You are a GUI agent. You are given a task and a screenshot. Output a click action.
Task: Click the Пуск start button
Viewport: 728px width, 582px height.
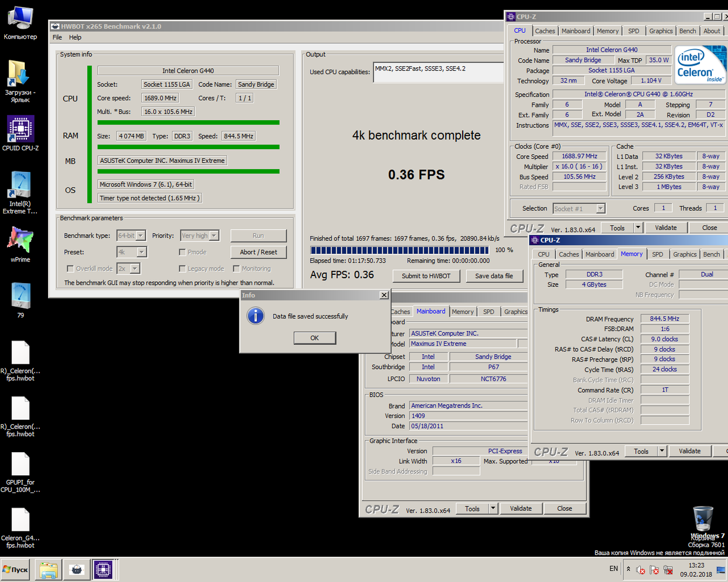click(15, 570)
